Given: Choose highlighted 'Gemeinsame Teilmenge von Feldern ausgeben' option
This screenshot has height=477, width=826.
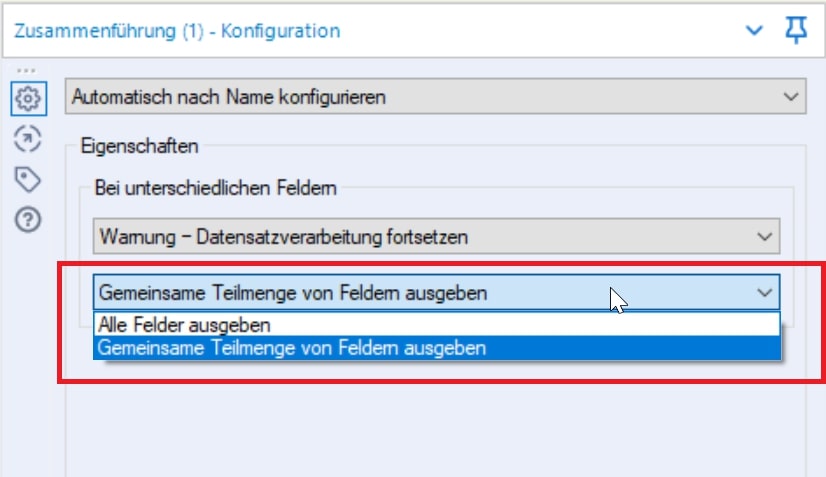Looking at the screenshot, I should pyautogui.click(x=292, y=348).
